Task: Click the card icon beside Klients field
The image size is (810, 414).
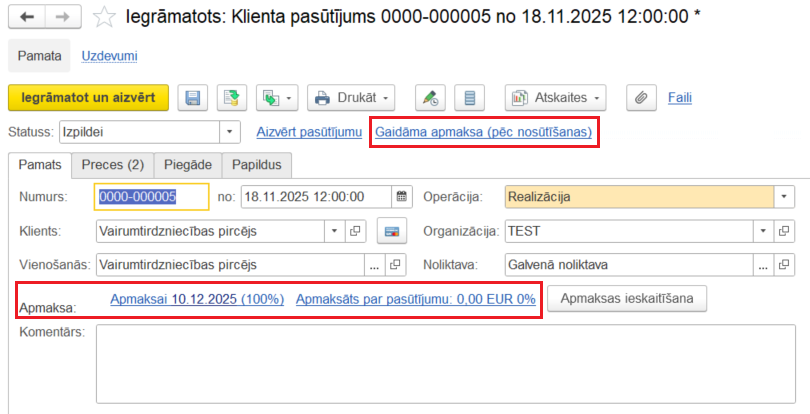Action: tap(393, 232)
